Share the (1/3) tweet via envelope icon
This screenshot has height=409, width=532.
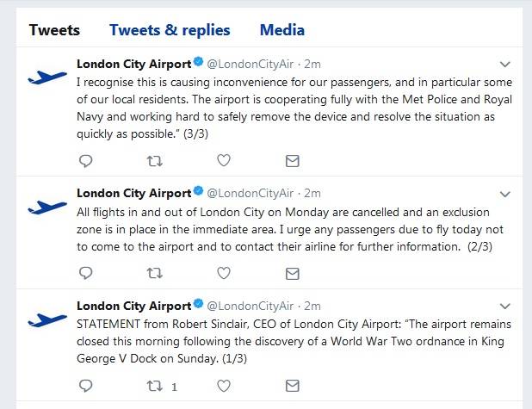293,386
